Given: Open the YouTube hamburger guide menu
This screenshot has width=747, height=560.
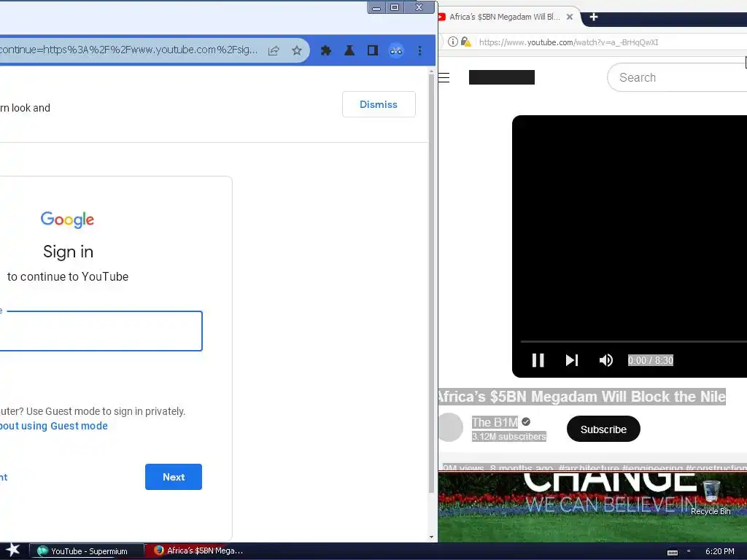Looking at the screenshot, I should point(444,77).
